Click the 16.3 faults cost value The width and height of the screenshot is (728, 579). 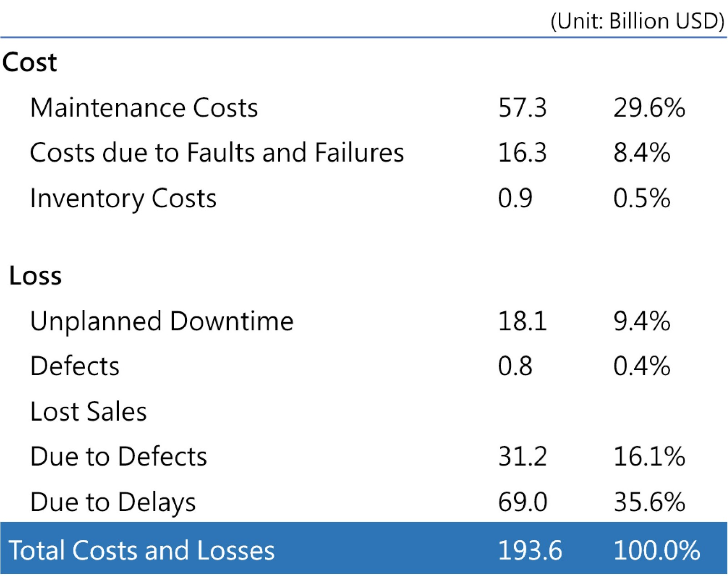coord(522,152)
